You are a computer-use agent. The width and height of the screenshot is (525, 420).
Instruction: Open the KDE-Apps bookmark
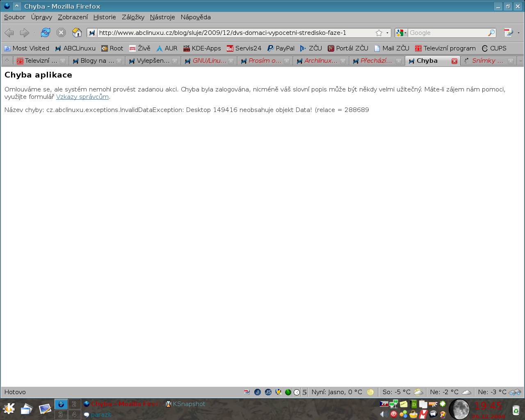[x=202, y=48]
